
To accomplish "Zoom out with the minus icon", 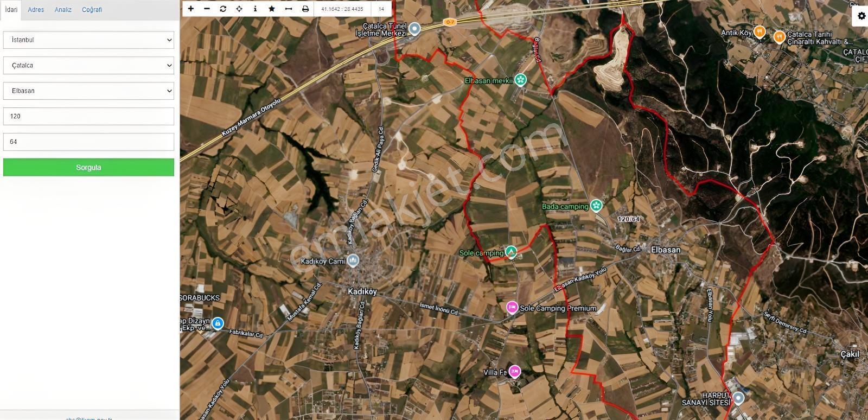I will [207, 9].
